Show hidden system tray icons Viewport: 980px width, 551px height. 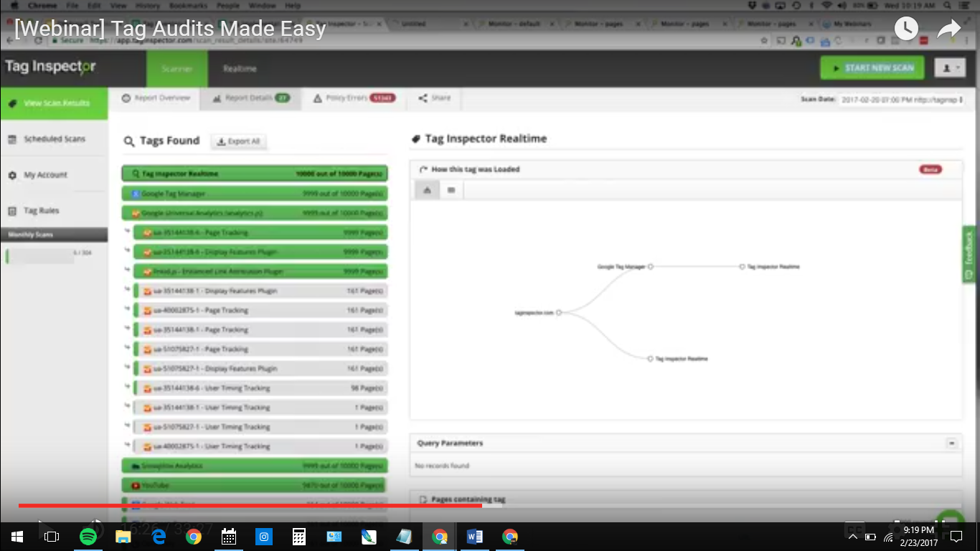(x=854, y=537)
